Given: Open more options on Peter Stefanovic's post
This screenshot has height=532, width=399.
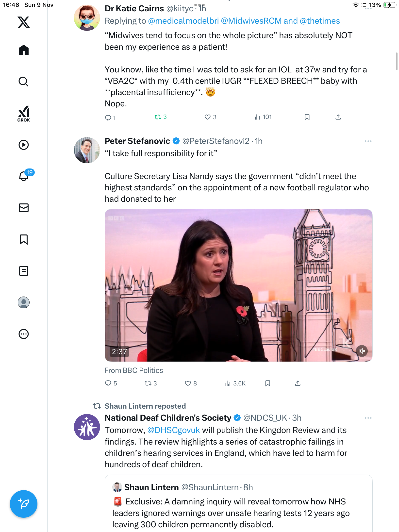Looking at the screenshot, I should [x=368, y=141].
